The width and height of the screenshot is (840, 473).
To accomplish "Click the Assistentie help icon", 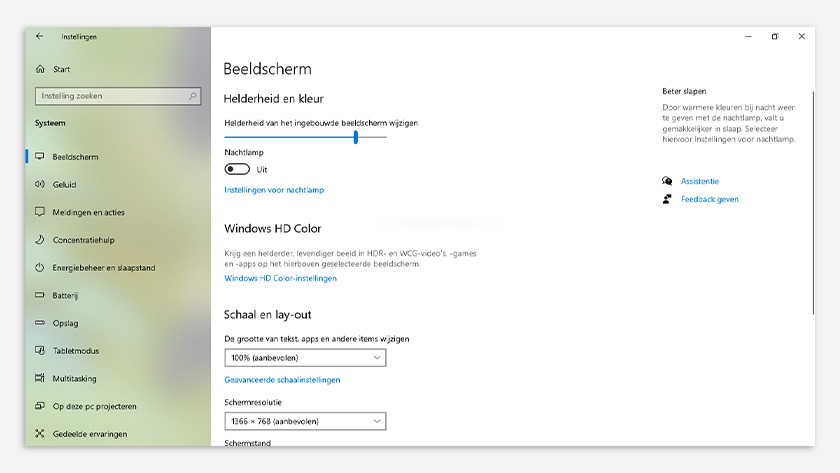I will 667,181.
